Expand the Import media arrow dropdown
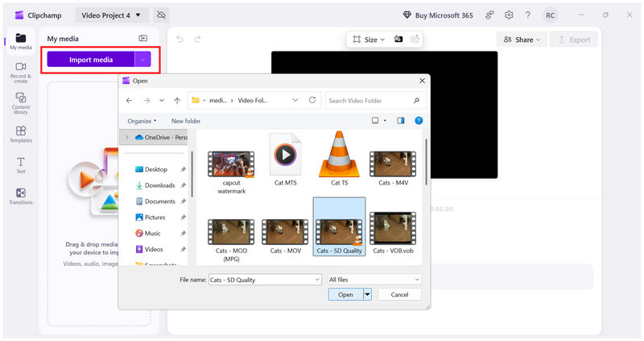The height and width of the screenshot is (341, 644). [143, 60]
